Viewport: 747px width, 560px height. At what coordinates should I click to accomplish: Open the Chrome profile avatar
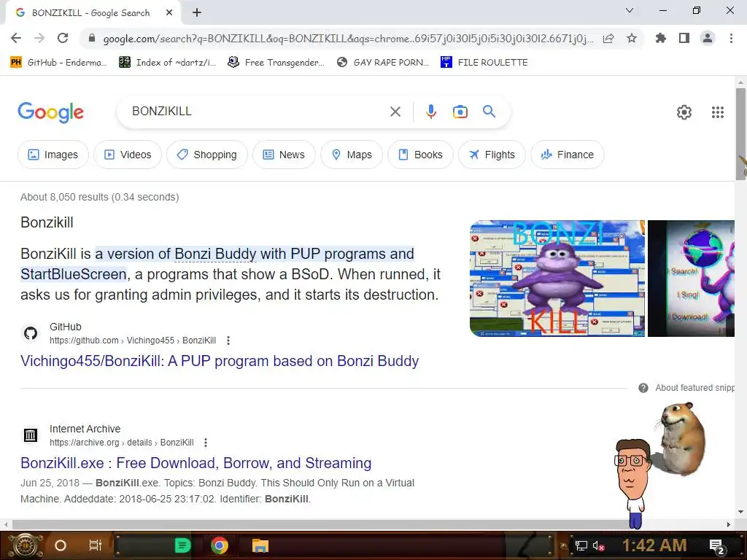tap(708, 38)
